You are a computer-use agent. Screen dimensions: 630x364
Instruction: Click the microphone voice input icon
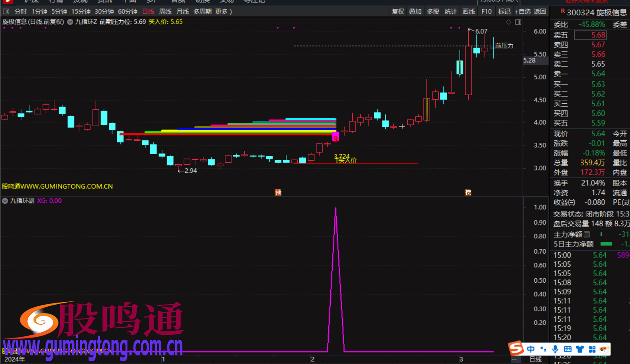(555, 349)
